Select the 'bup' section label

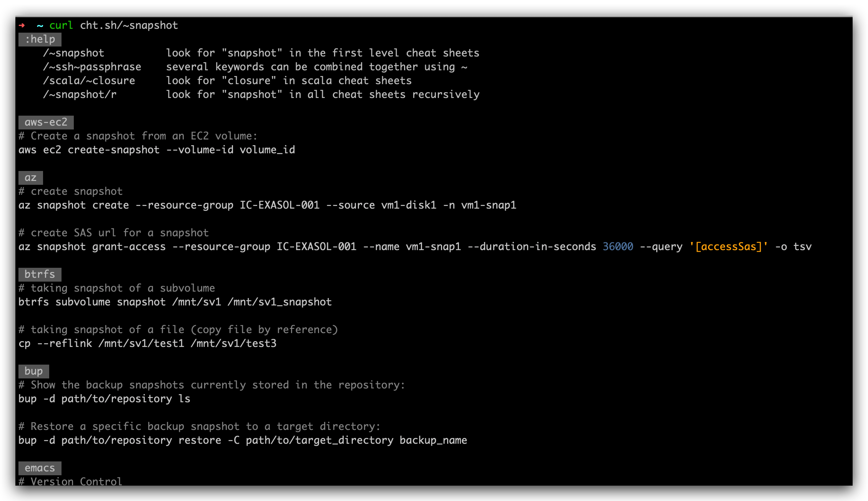click(34, 371)
